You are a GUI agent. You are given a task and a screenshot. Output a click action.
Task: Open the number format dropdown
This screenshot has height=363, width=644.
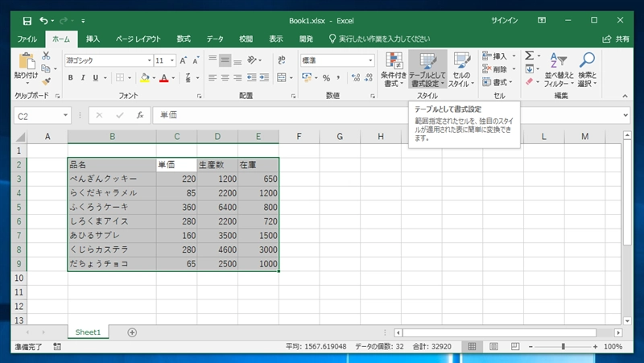coord(370,61)
